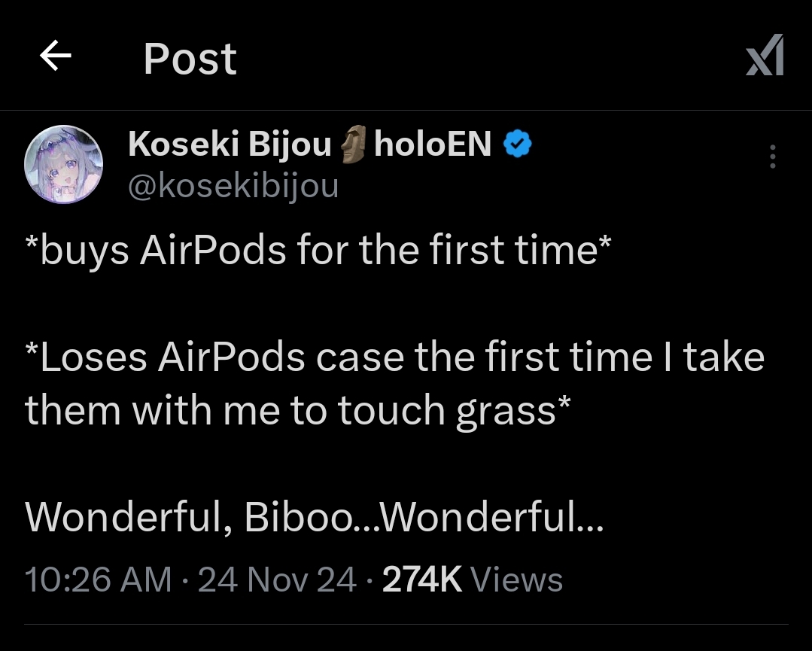Click the 10:26 AM timestamp
This screenshot has height=651, width=812.
tap(98, 580)
